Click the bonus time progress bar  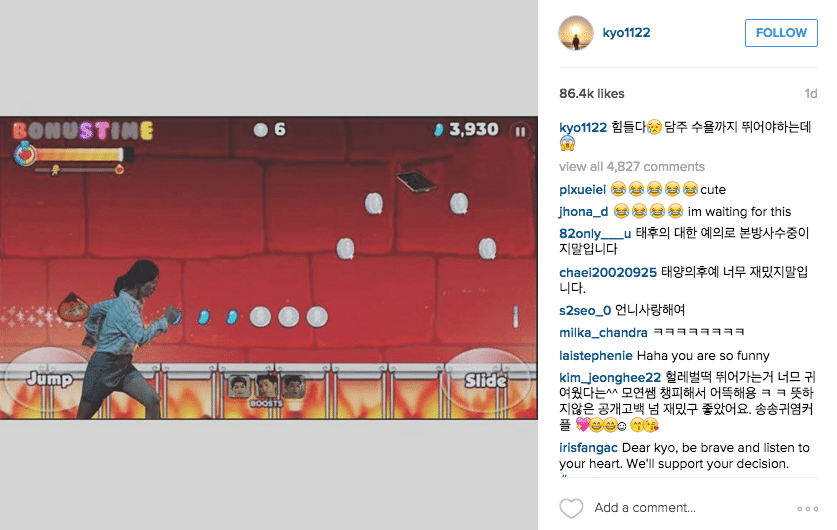click(x=79, y=155)
